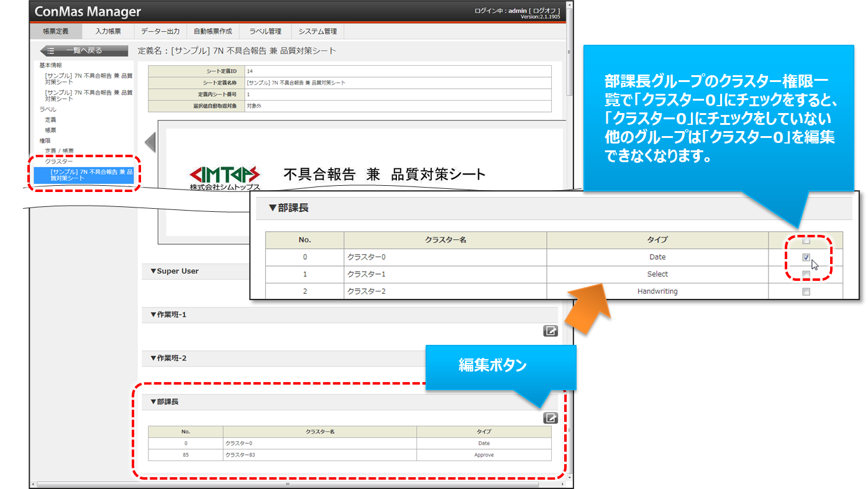868x489 pixels.
Task: Click the 一覧へ戻る back button
Action: (x=84, y=51)
